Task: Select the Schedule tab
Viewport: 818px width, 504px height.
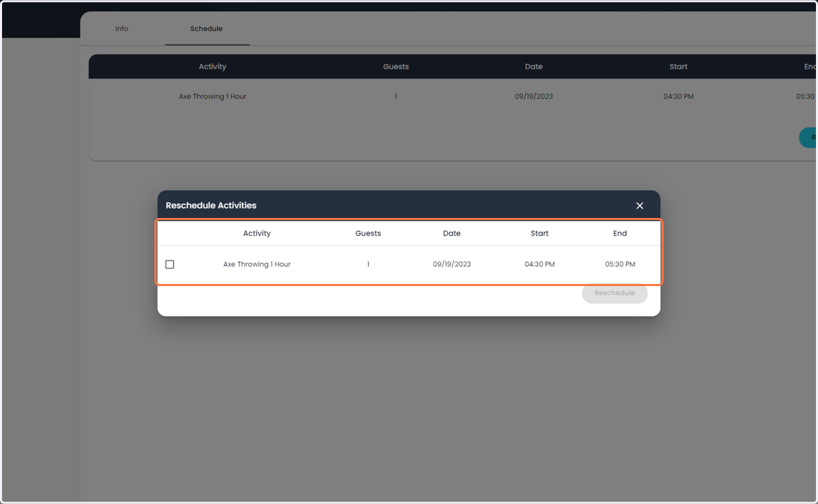Action: click(x=207, y=29)
